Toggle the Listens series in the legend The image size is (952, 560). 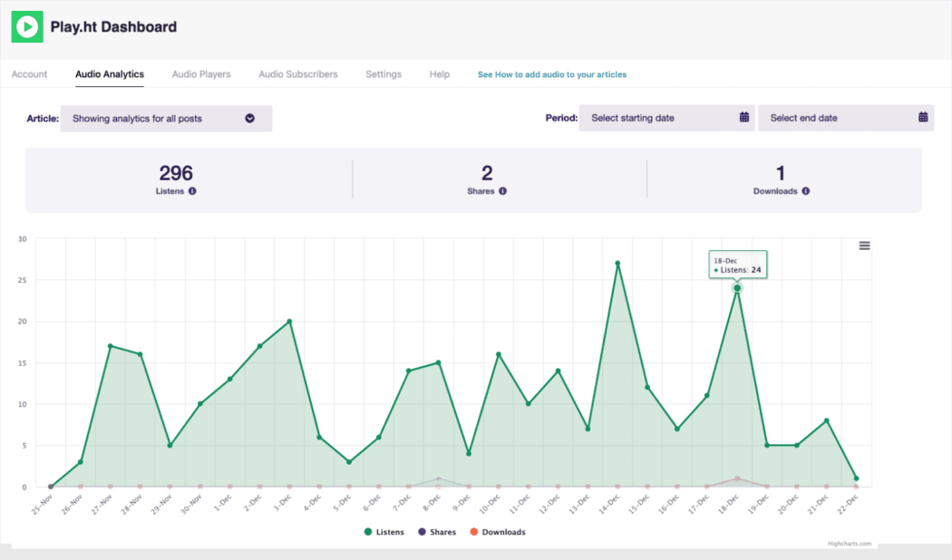point(384,532)
